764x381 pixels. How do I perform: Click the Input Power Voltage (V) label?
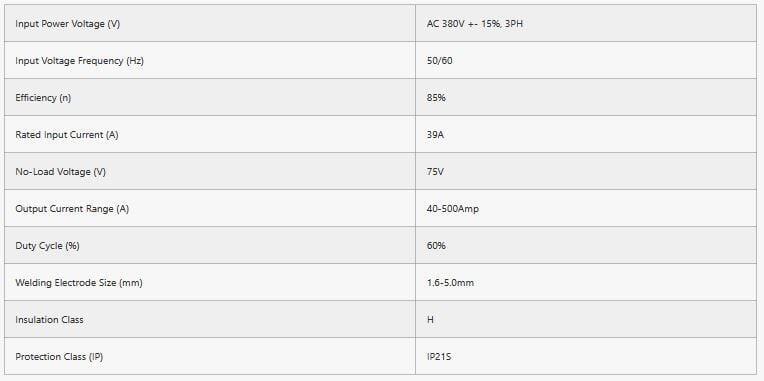tap(67, 23)
